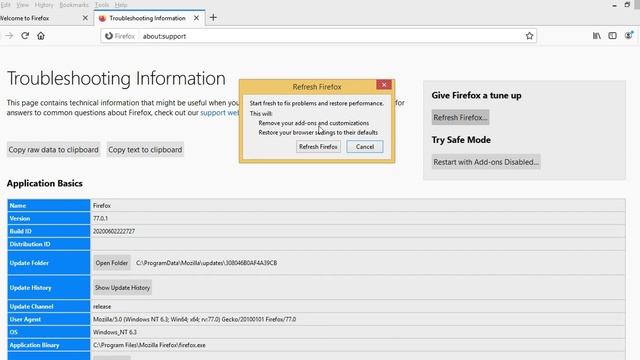Screen dimensions: 640x360
Task: Confirm Refresh Firefox in the dialog
Action: pyautogui.click(x=318, y=147)
